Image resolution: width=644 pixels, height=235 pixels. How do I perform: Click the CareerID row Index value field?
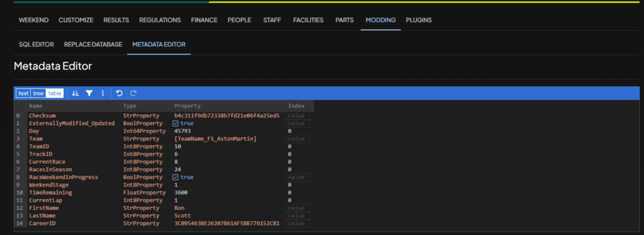[297, 224]
